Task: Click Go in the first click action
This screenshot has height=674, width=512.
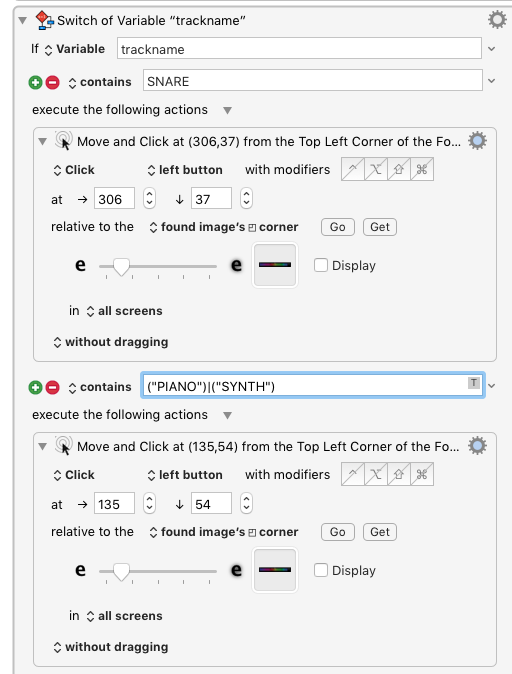Action: click(x=337, y=227)
